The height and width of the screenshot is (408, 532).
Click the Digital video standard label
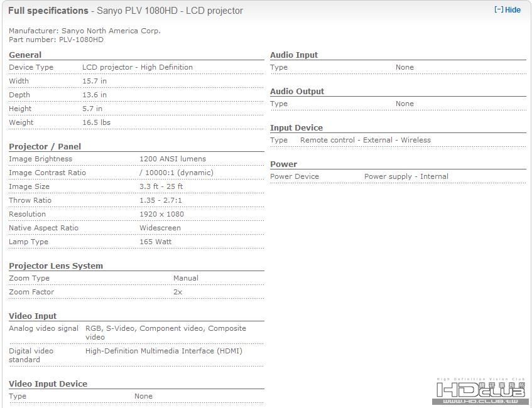31,355
